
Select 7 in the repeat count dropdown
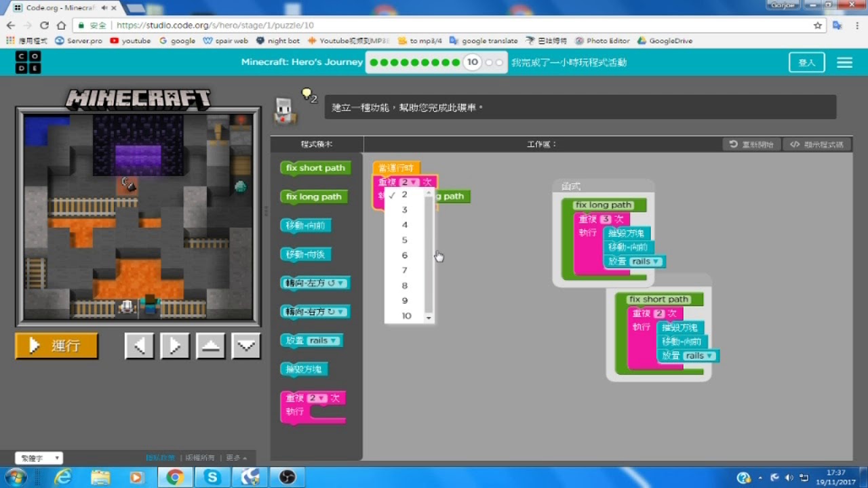tap(405, 270)
